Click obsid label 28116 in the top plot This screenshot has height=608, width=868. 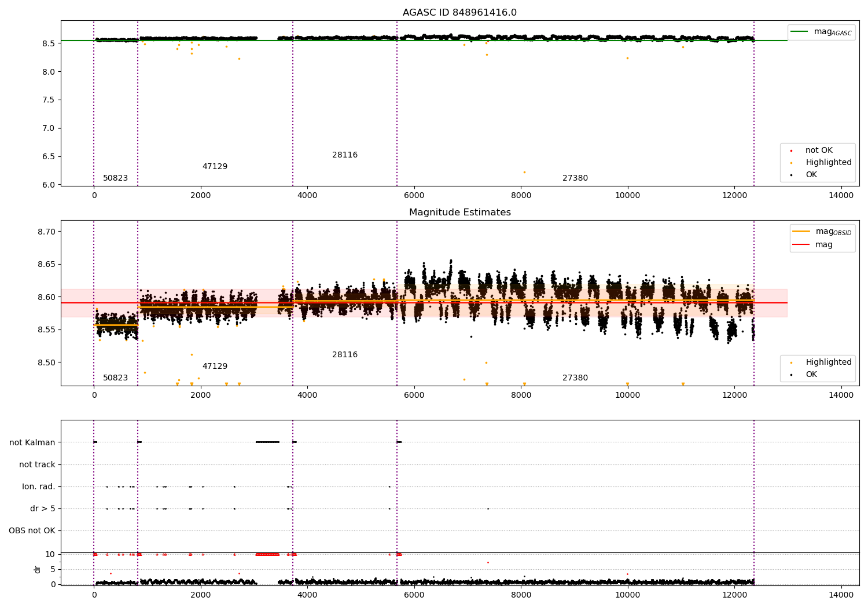click(345, 155)
